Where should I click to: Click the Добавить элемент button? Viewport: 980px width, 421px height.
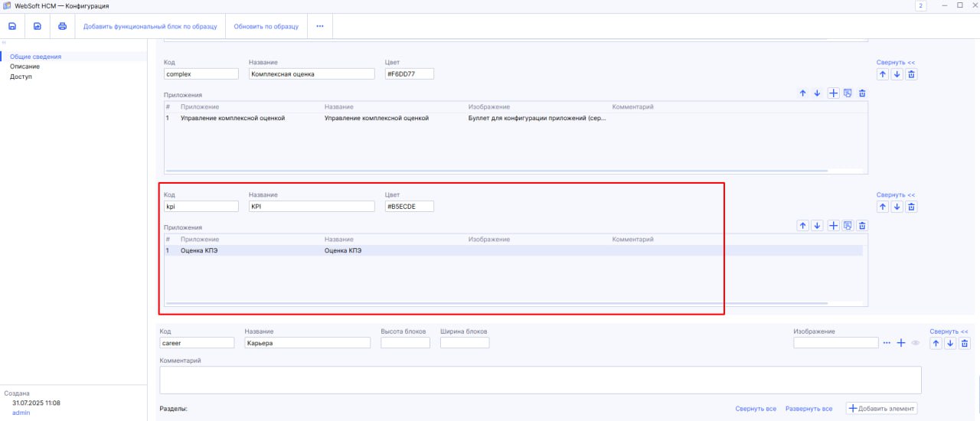coord(881,409)
